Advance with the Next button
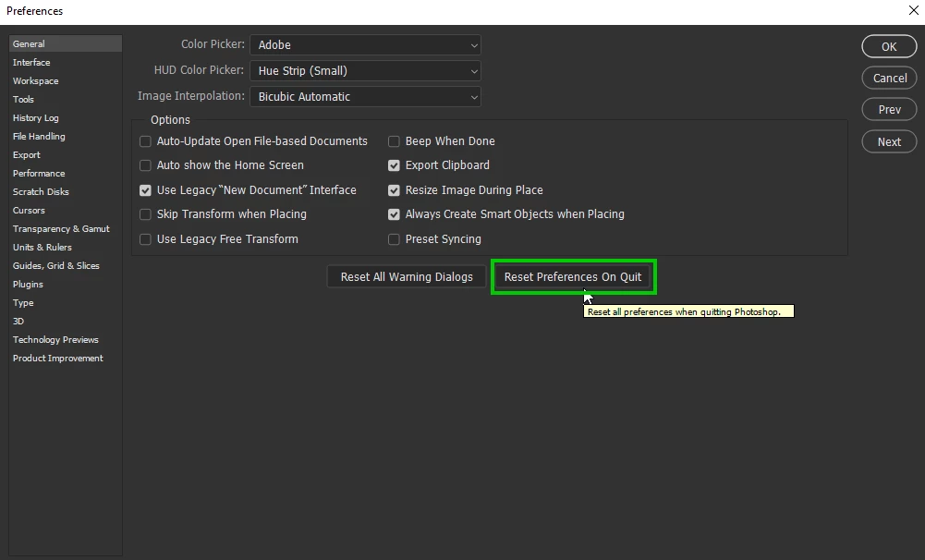925x560 pixels. pyautogui.click(x=889, y=141)
